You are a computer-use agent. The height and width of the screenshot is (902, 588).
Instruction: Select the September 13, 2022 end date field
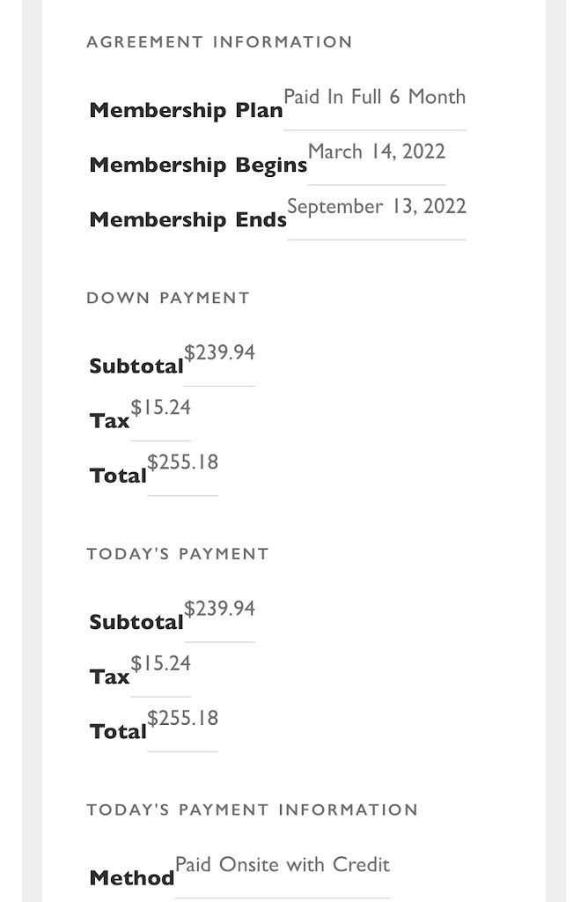(376, 206)
